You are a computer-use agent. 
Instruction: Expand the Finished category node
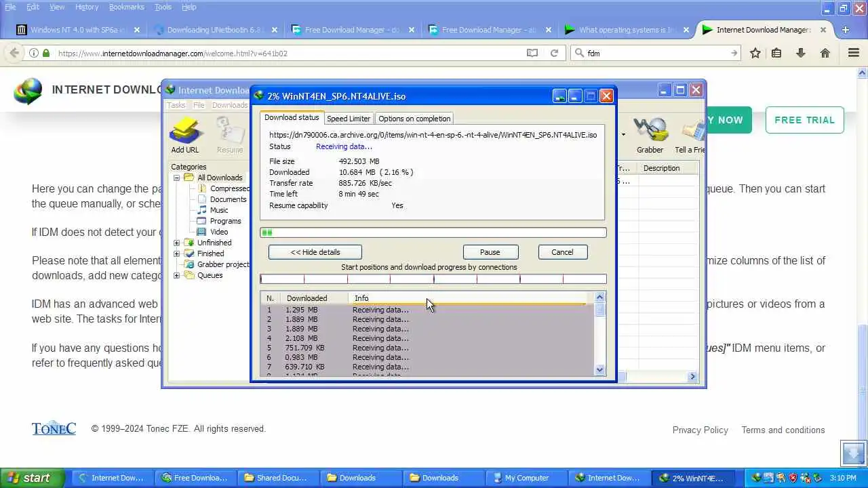pos(177,253)
